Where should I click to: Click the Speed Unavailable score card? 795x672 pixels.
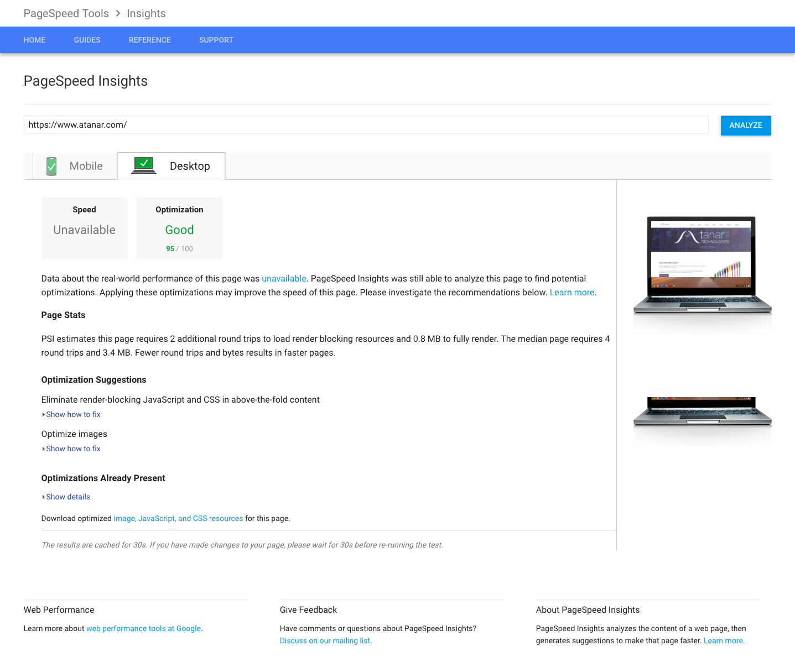click(x=84, y=228)
